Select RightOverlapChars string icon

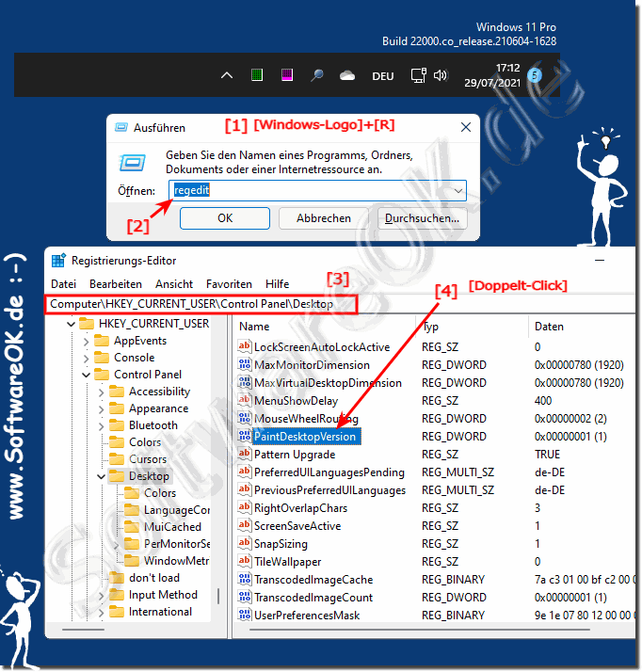pos(245,507)
